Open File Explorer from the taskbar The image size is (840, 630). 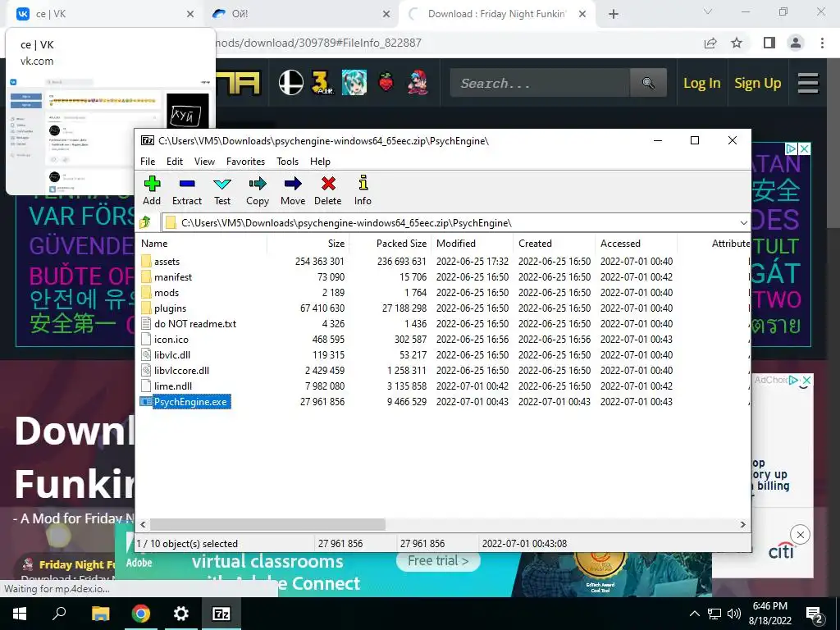(x=100, y=614)
